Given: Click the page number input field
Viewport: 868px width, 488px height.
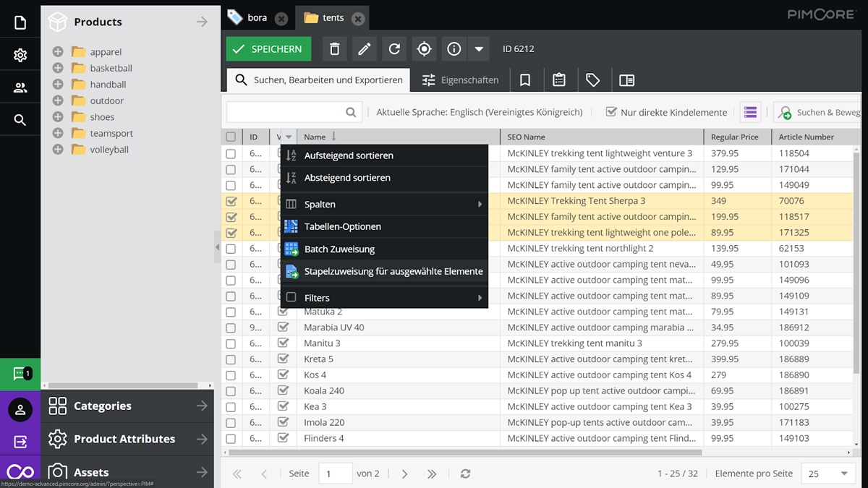Looking at the screenshot, I should pyautogui.click(x=336, y=474).
